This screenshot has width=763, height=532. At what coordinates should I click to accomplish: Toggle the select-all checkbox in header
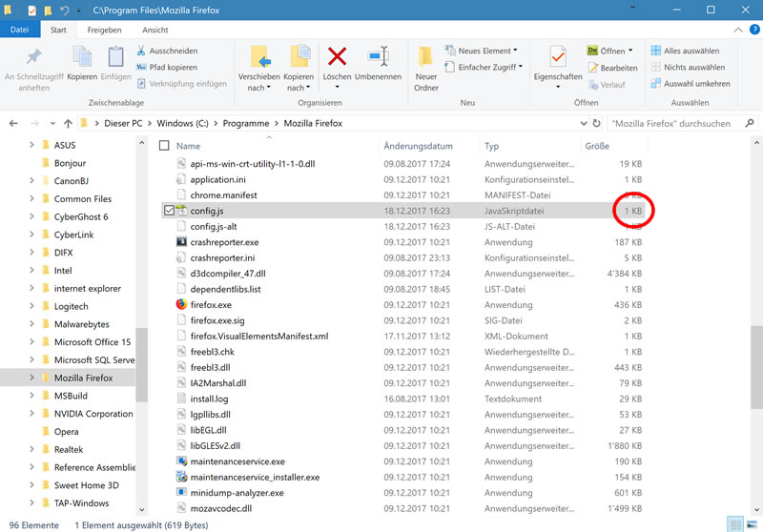pos(164,146)
